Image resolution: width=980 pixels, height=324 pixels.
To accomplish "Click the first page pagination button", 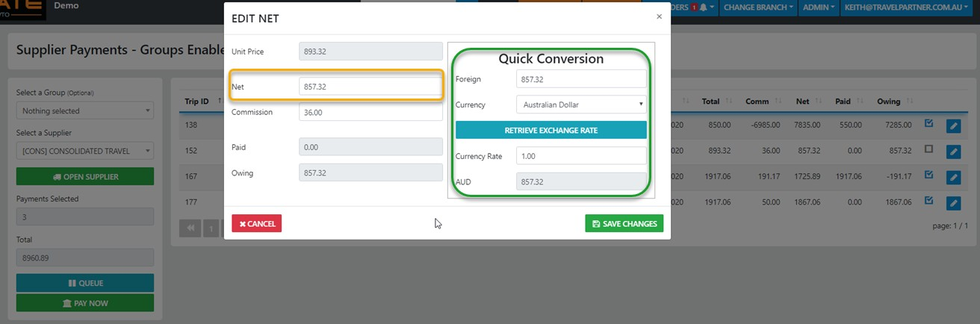I will click(190, 228).
